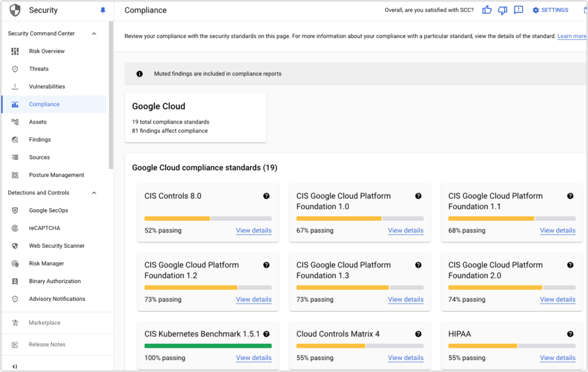588x372 pixels.
Task: Show help for Cloud Controls Matrix 4
Action: (x=418, y=334)
